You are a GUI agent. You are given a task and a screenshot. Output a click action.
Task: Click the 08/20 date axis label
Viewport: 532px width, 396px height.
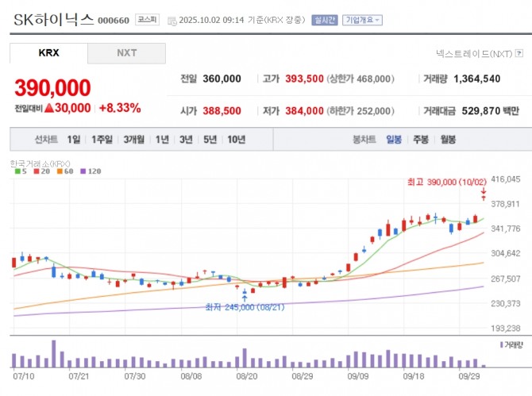[x=247, y=376]
